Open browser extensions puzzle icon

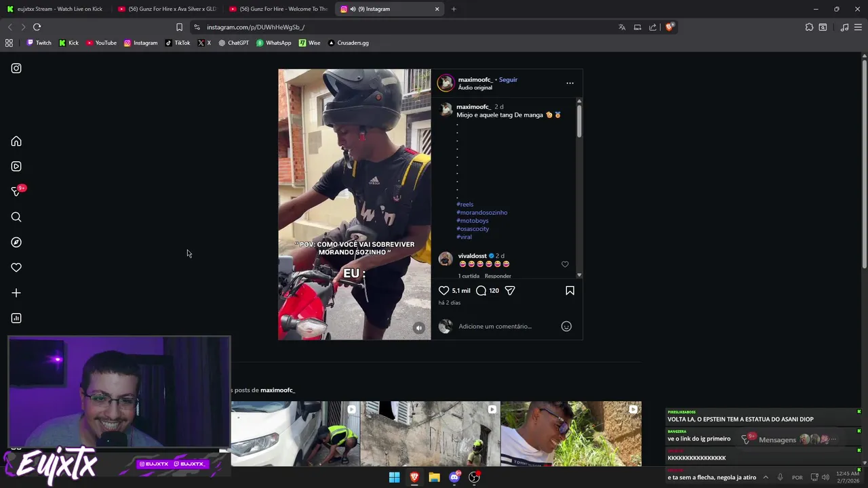point(809,27)
